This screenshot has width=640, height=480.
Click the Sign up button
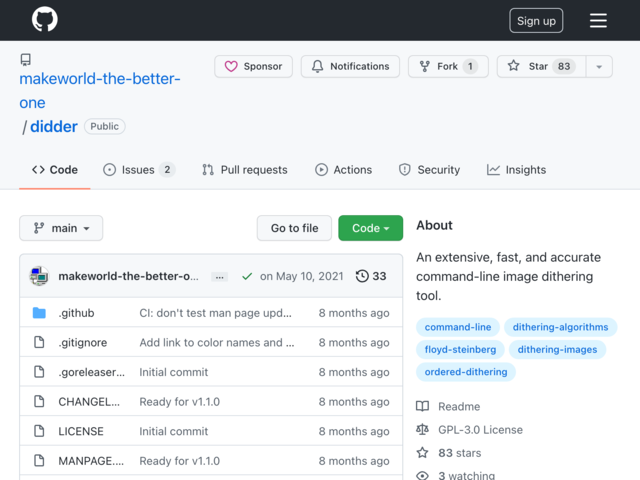536,20
